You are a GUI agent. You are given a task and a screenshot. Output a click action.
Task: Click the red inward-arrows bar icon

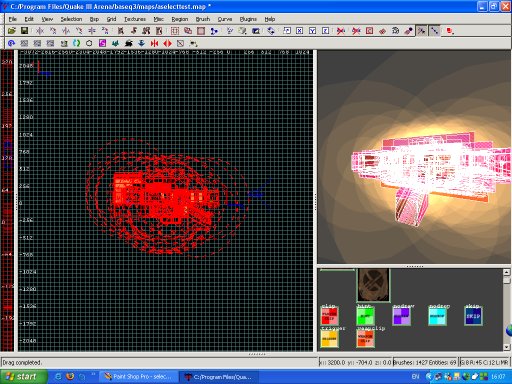click(154, 43)
